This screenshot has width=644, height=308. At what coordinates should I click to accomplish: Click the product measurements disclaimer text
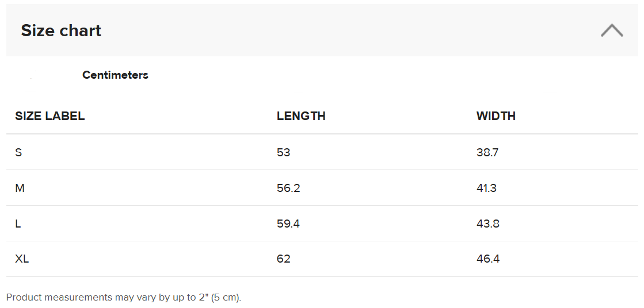tap(123, 298)
